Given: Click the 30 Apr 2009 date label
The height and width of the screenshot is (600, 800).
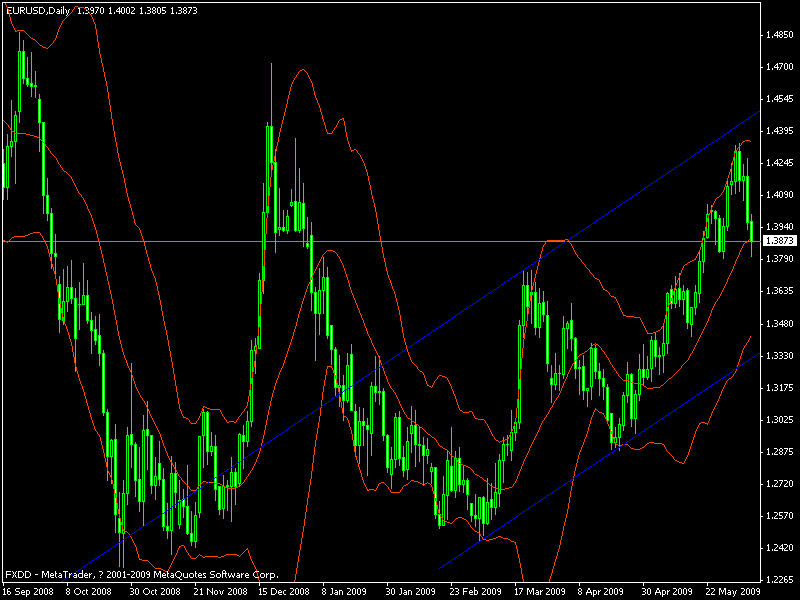Looking at the screenshot, I should tap(667, 592).
